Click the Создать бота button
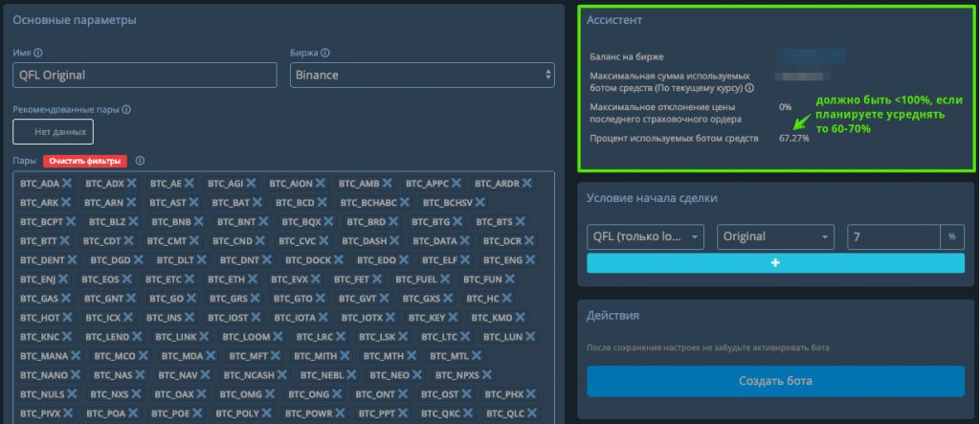Image resolution: width=980 pixels, height=424 pixels. pos(775,381)
